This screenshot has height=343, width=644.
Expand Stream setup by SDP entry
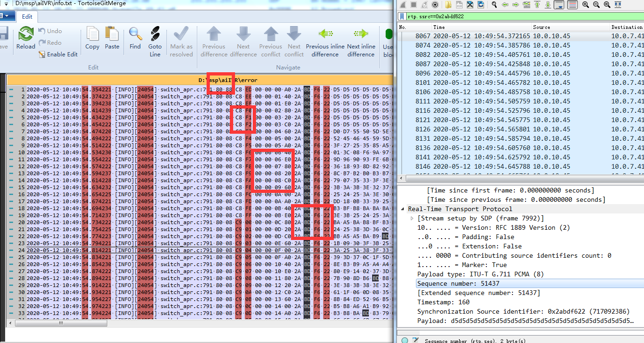pyautogui.click(x=412, y=218)
